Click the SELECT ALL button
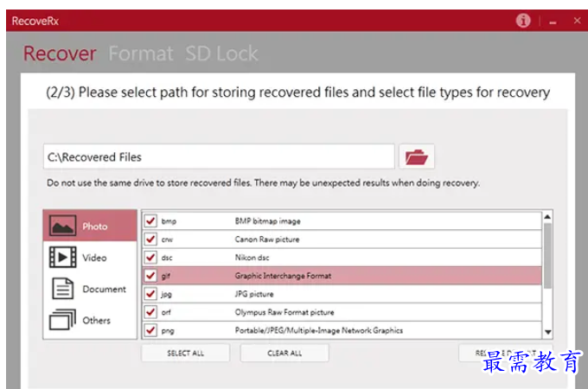This screenshot has width=588, height=389. pos(185,353)
